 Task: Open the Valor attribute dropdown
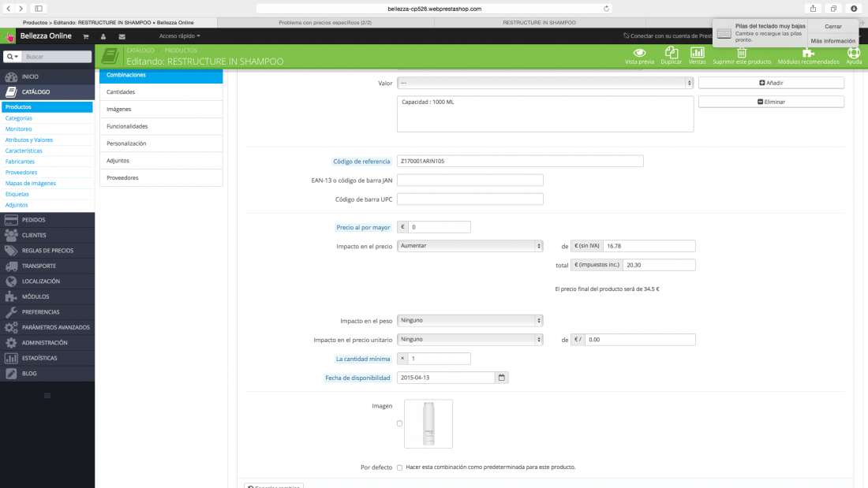[x=544, y=83]
